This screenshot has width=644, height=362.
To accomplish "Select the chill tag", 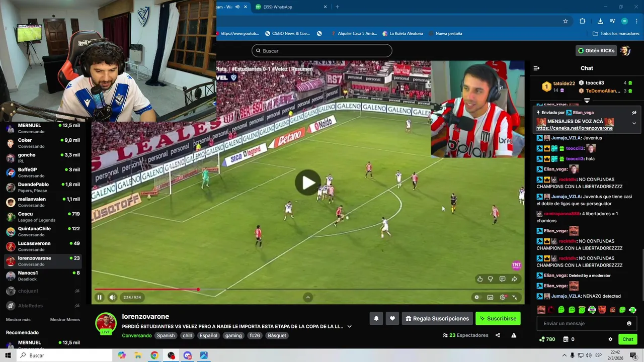I will [x=187, y=335].
